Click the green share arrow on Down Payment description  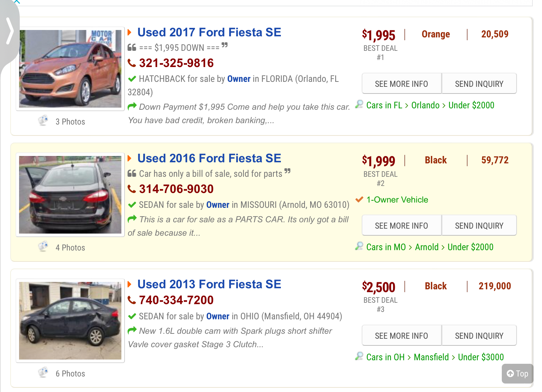tap(132, 106)
